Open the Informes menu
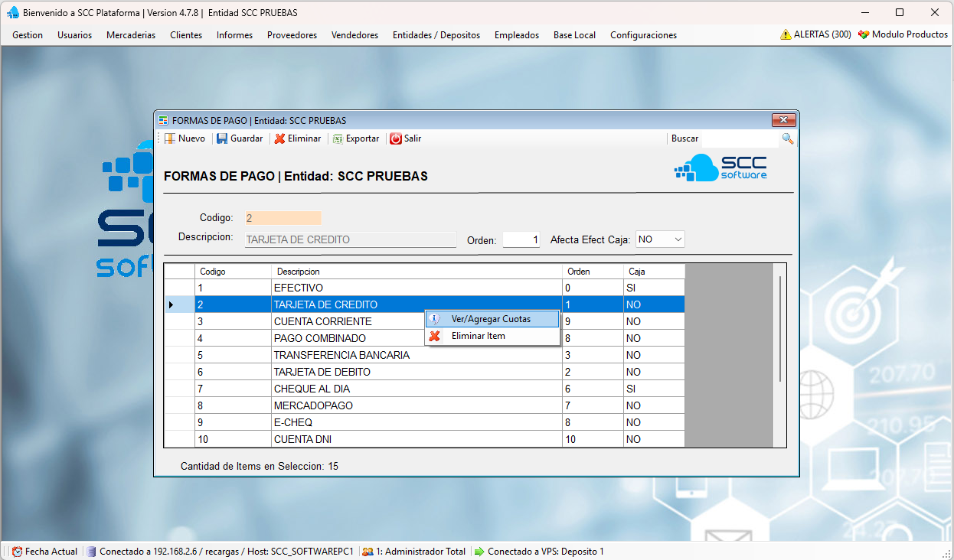Screen dimensions: 954x560 pyautogui.click(x=234, y=35)
